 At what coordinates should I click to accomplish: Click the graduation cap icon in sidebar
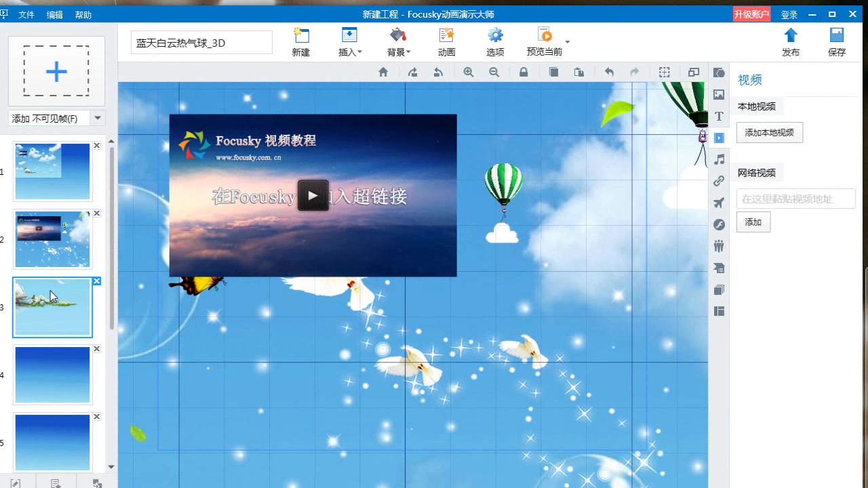click(x=719, y=268)
